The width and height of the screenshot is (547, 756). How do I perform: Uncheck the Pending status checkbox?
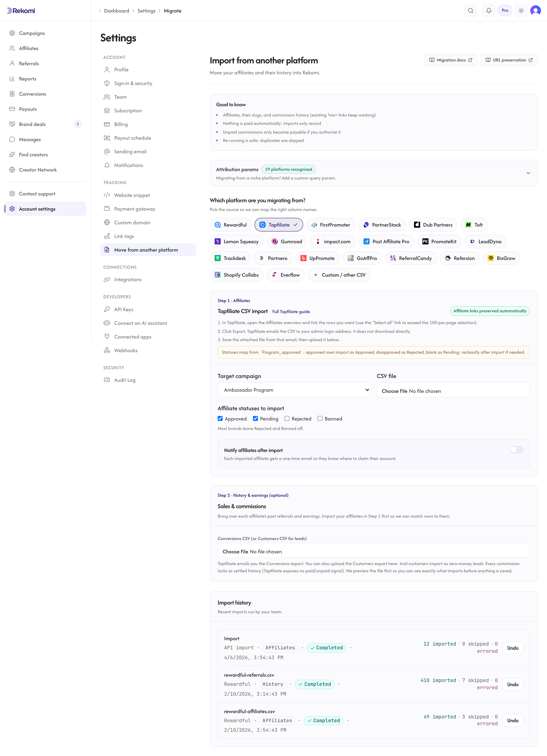click(x=255, y=418)
